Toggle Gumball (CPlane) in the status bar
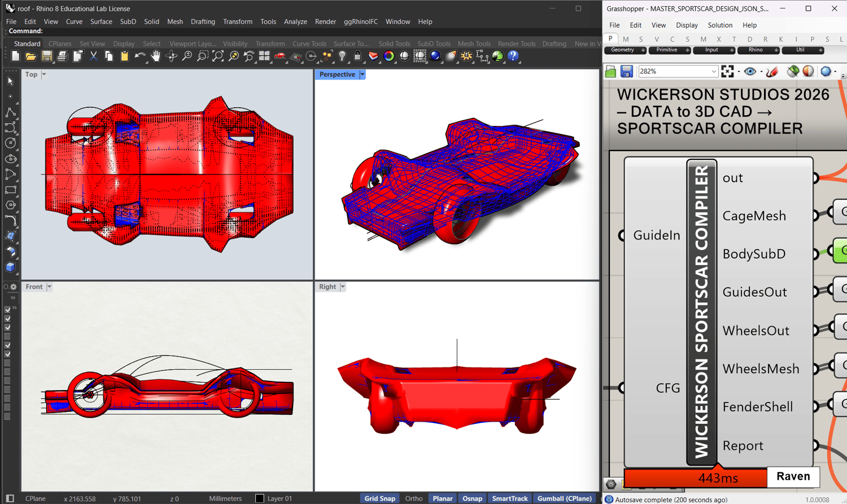The height and width of the screenshot is (504, 847). click(x=565, y=498)
